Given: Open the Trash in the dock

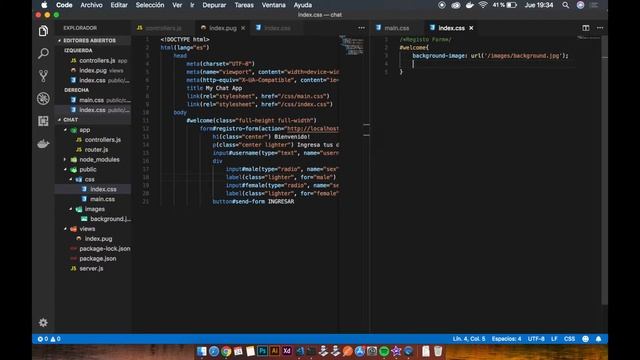Looking at the screenshot, I should (438, 351).
